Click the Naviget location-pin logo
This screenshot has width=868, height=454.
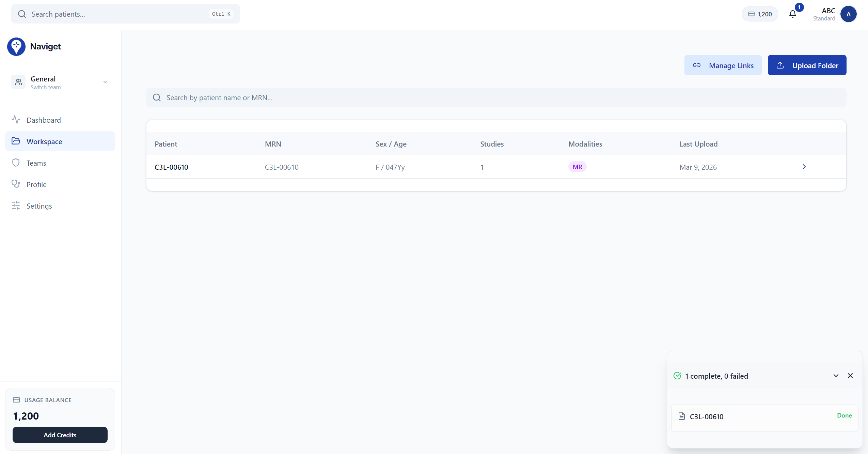click(x=16, y=46)
